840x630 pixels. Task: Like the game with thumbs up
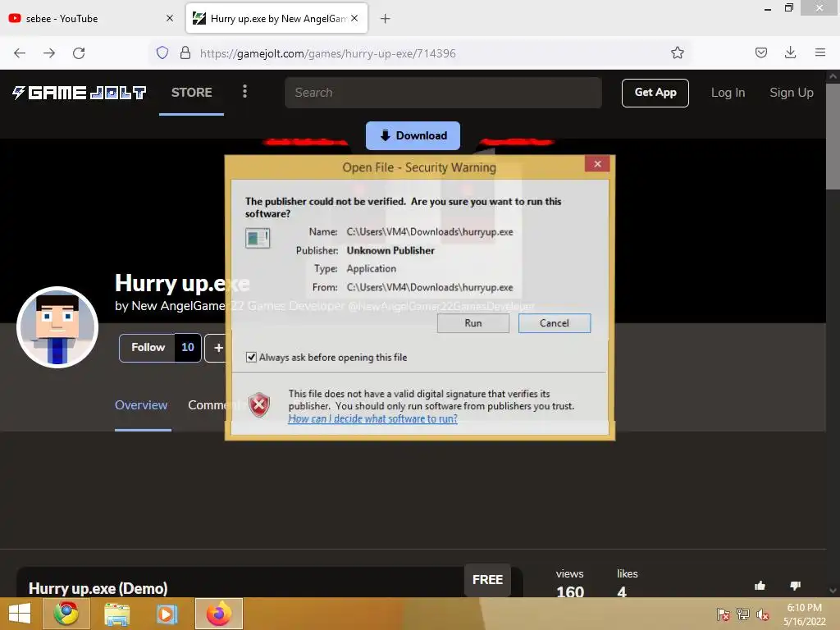point(760,586)
